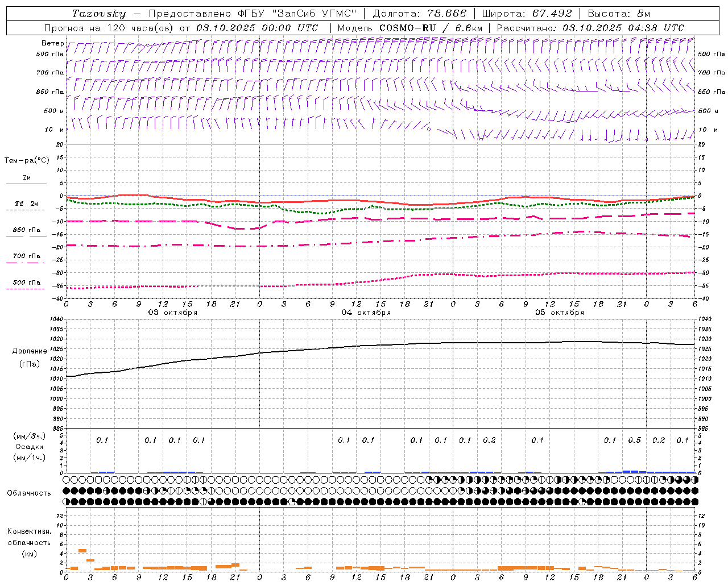Click the (гПа) unit label under Давление

[x=30, y=364]
